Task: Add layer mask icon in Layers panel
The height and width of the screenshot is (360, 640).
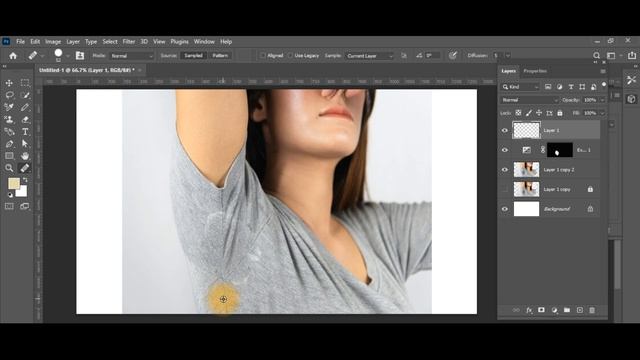Action: tap(541, 310)
